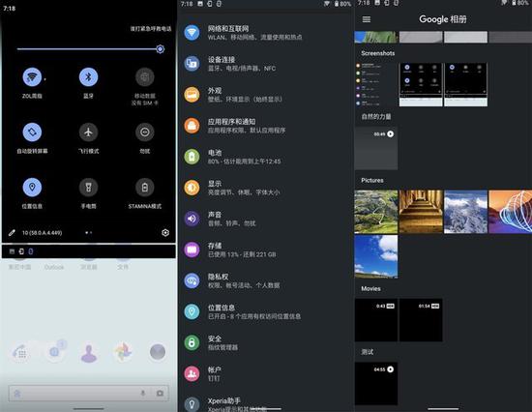This screenshot has height=412, width=532.
Task: Open Network and Internet settings
Action: pos(265,33)
